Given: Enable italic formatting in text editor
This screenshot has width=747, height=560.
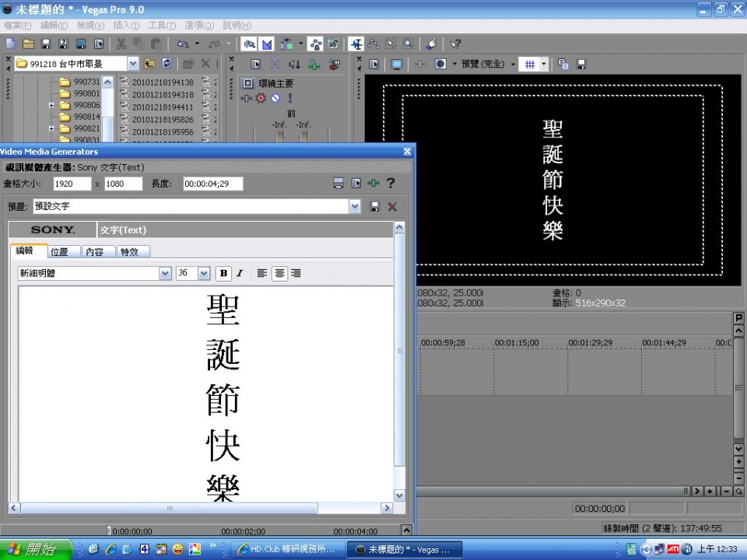Looking at the screenshot, I should point(240,273).
